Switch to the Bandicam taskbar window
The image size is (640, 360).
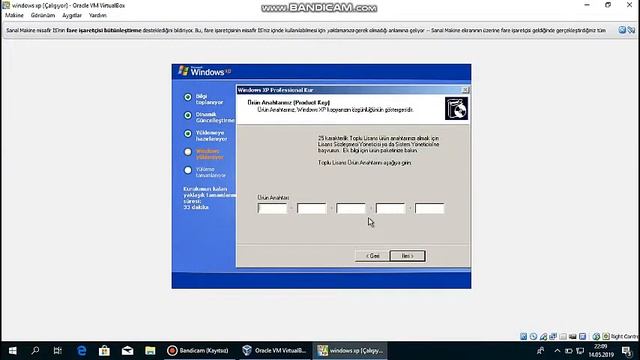point(201,351)
